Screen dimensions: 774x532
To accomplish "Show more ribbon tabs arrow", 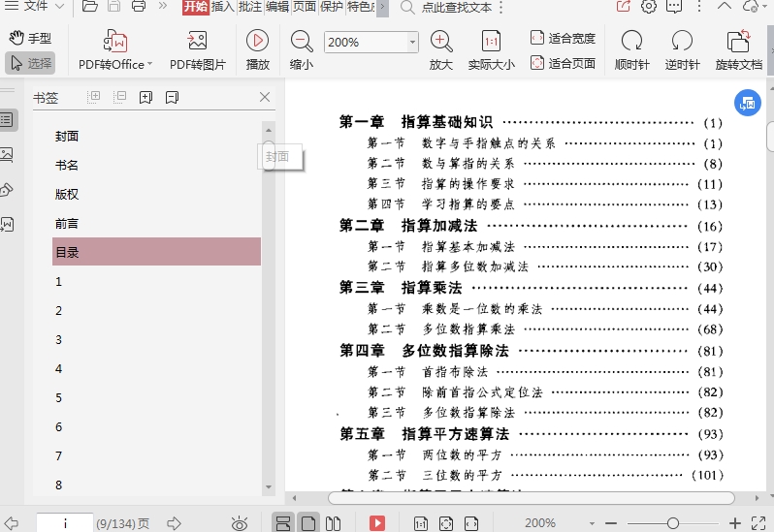I will click(x=382, y=8).
